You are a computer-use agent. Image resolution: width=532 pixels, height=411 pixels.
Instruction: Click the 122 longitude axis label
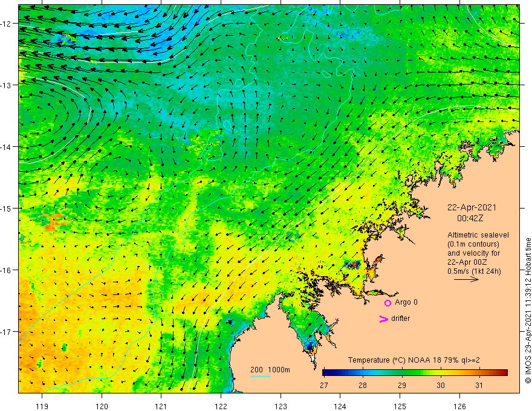221,406
